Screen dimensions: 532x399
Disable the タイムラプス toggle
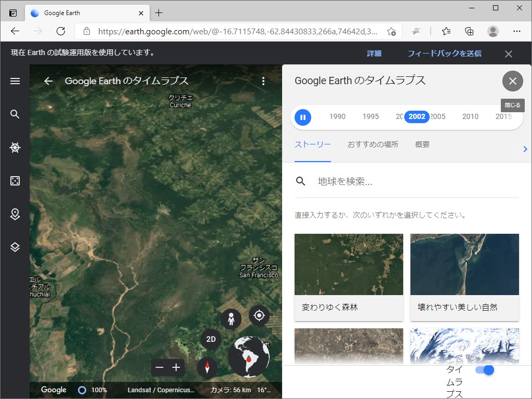pos(486,370)
